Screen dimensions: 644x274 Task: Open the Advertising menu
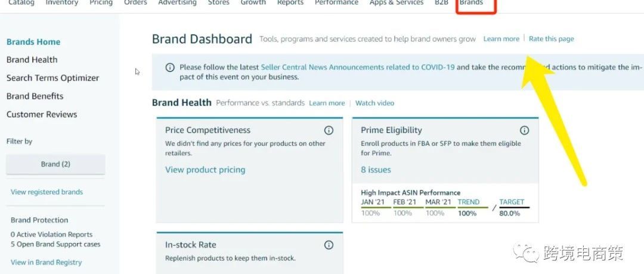pyautogui.click(x=177, y=3)
